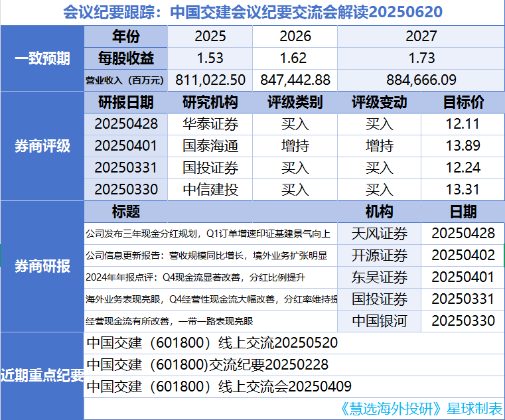
Task: Select the 国泰海通 cell
Action: [210, 146]
